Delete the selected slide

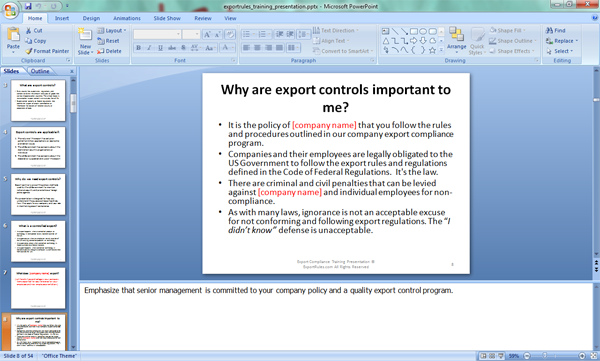pos(109,51)
